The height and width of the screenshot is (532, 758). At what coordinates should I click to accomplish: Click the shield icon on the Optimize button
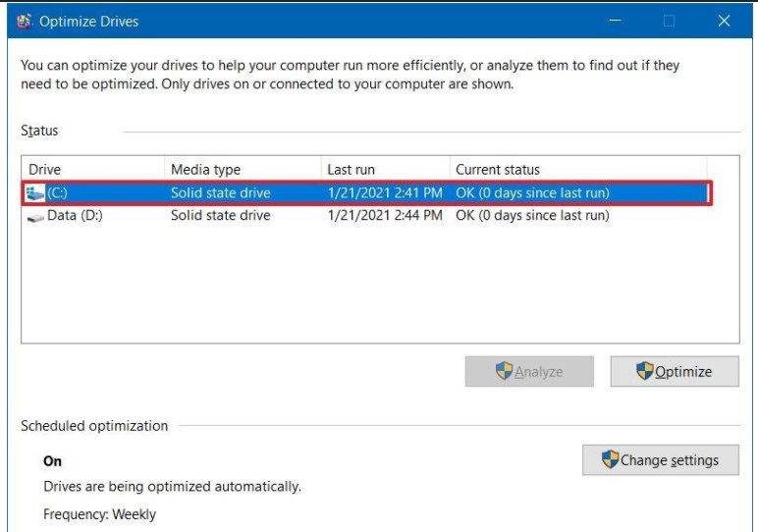pos(645,371)
